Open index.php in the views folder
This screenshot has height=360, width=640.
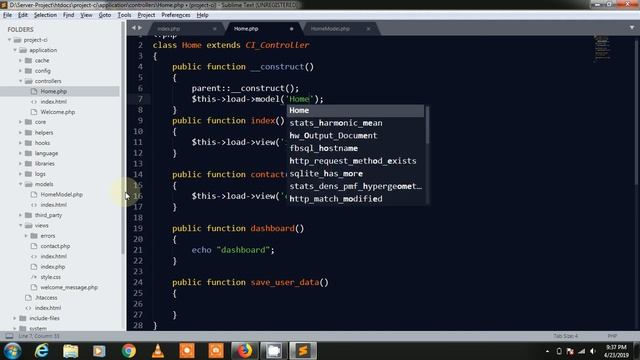pyautogui.click(x=53, y=267)
